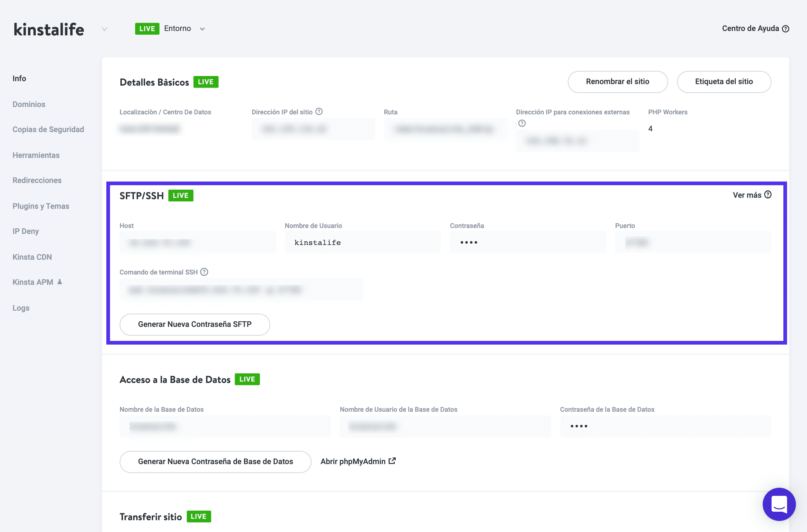The width and height of the screenshot is (807, 532).
Task: Click the help icon beside Comando de terminal SSH
Action: [x=204, y=272]
